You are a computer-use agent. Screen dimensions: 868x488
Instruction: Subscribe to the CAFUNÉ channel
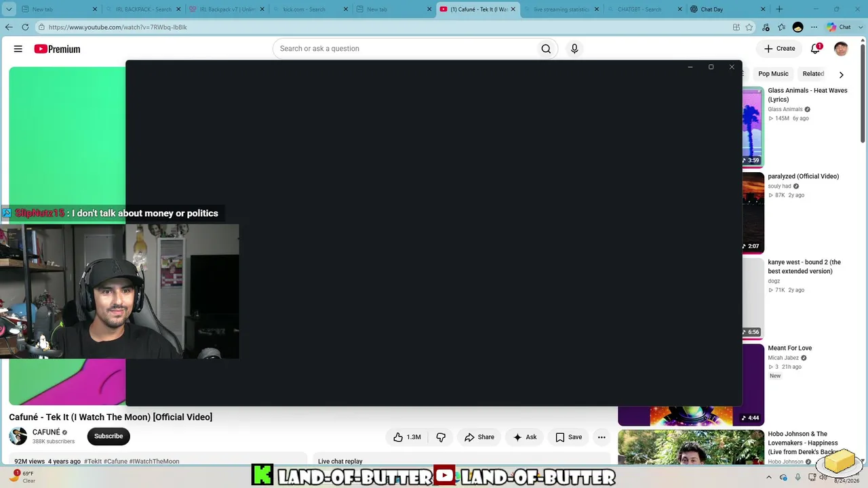108,436
